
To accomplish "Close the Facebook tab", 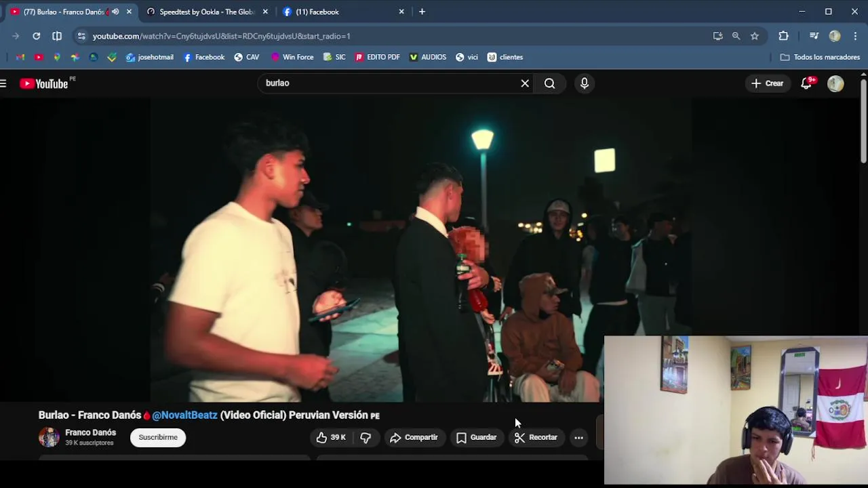I will (401, 12).
